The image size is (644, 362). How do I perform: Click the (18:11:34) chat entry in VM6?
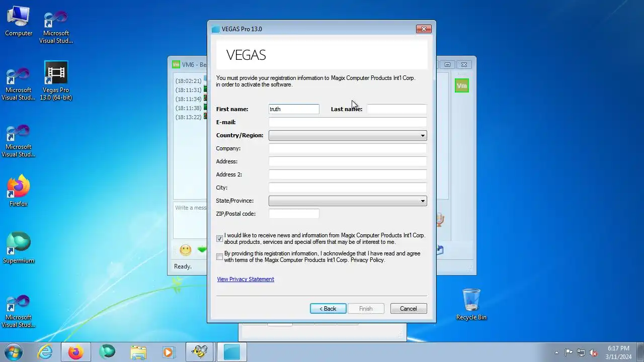pyautogui.click(x=188, y=99)
